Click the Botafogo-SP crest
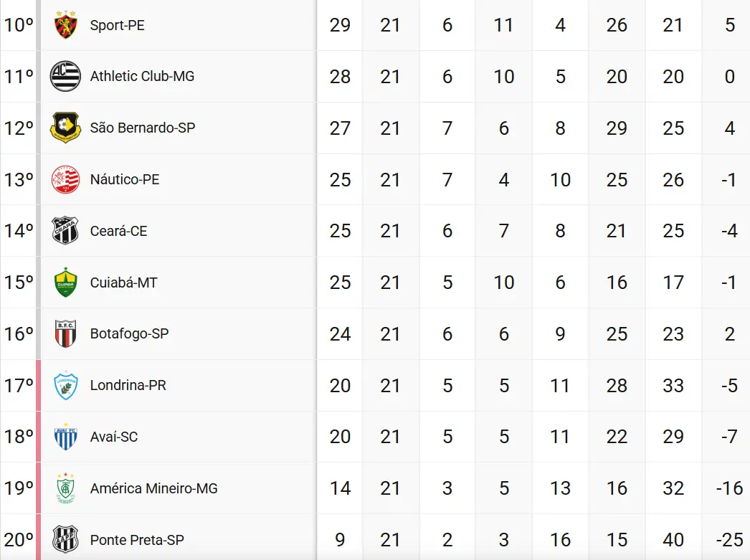 point(65,334)
